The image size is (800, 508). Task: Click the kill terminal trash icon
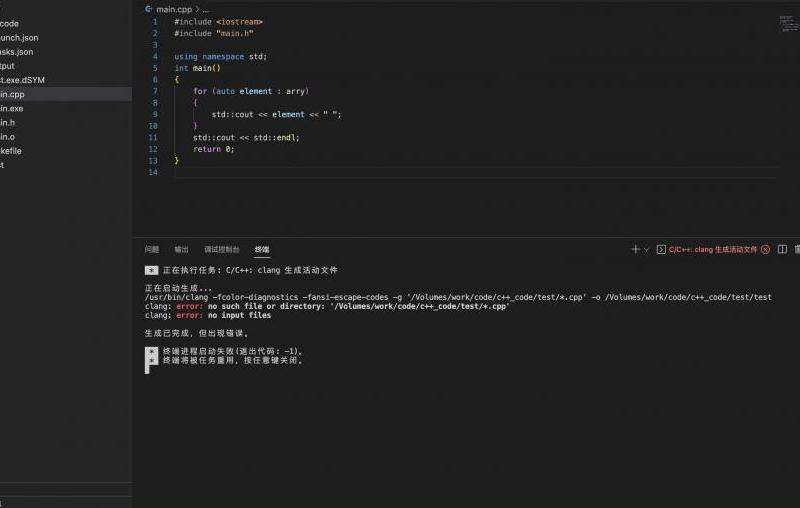tap(796, 249)
